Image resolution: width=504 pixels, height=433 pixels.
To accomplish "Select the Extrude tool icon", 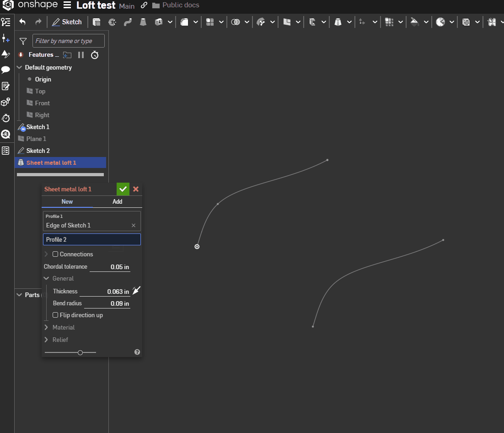I will pyautogui.click(x=97, y=22).
